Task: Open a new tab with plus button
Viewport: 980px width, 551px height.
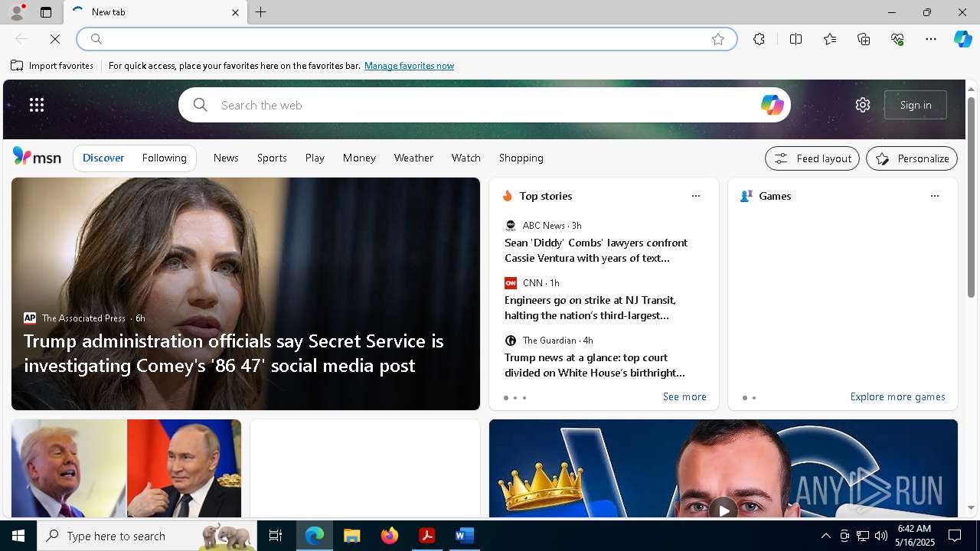Action: pyautogui.click(x=261, y=12)
